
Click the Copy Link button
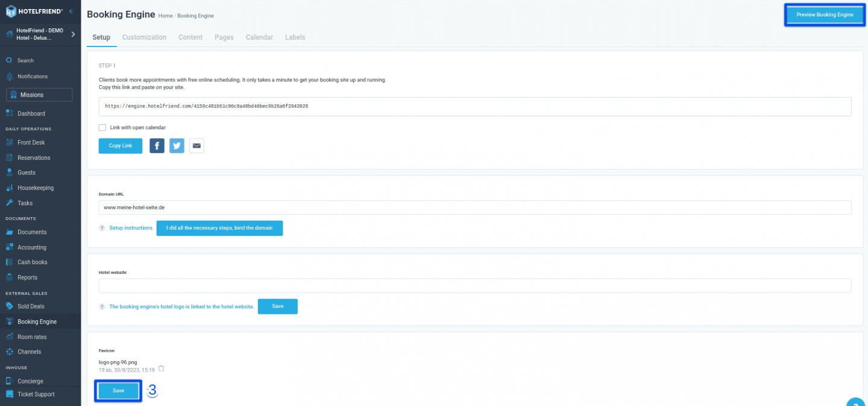(x=121, y=146)
